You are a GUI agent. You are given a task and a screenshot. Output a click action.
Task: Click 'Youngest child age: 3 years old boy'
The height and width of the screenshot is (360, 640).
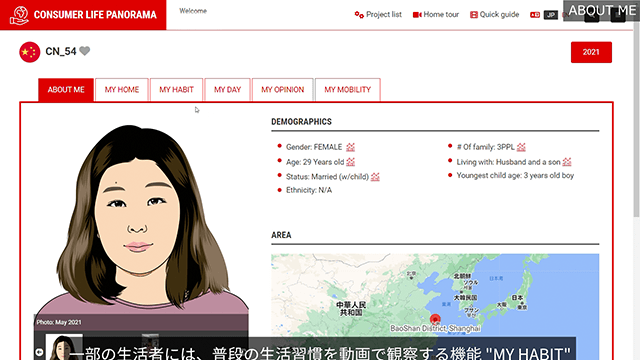pos(515,176)
